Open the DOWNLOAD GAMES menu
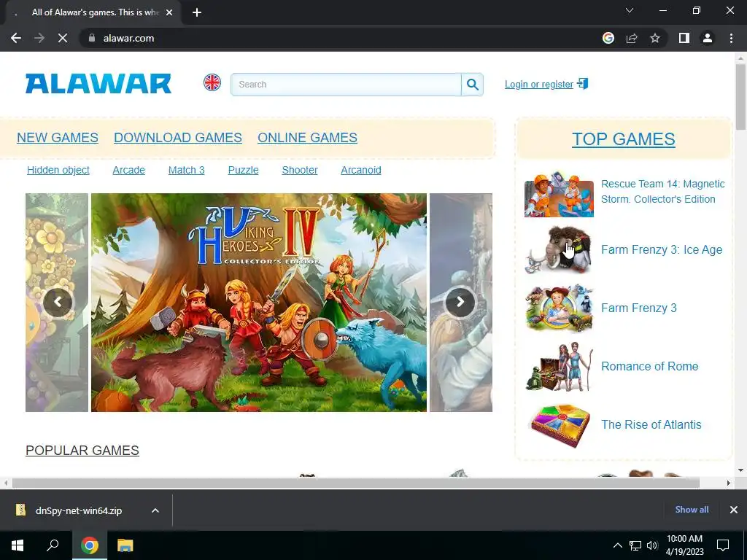 click(x=178, y=138)
